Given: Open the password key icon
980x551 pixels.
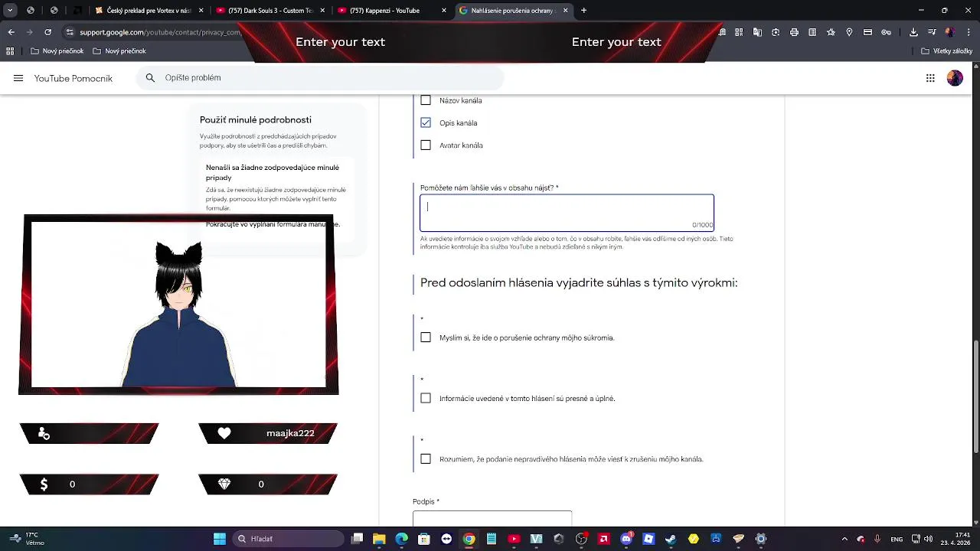Looking at the screenshot, I should point(886,32).
